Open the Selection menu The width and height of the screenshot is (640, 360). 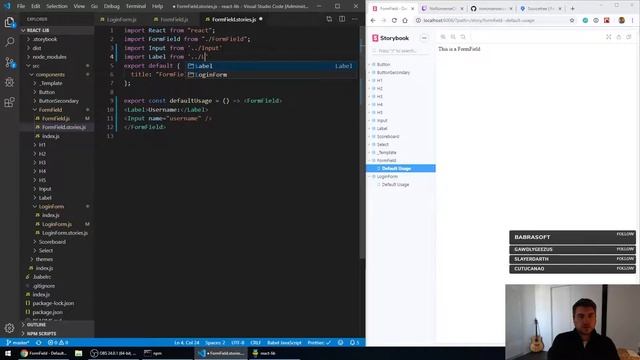click(57, 6)
